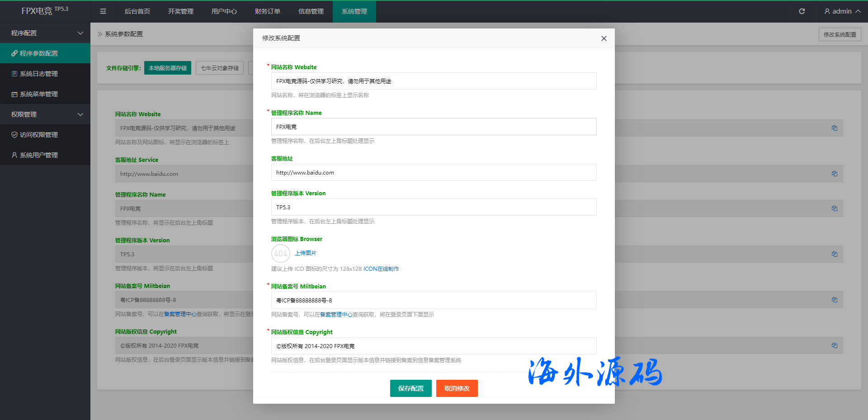
Task: Go to 系统日志管理 in sidebar
Action: (x=39, y=74)
